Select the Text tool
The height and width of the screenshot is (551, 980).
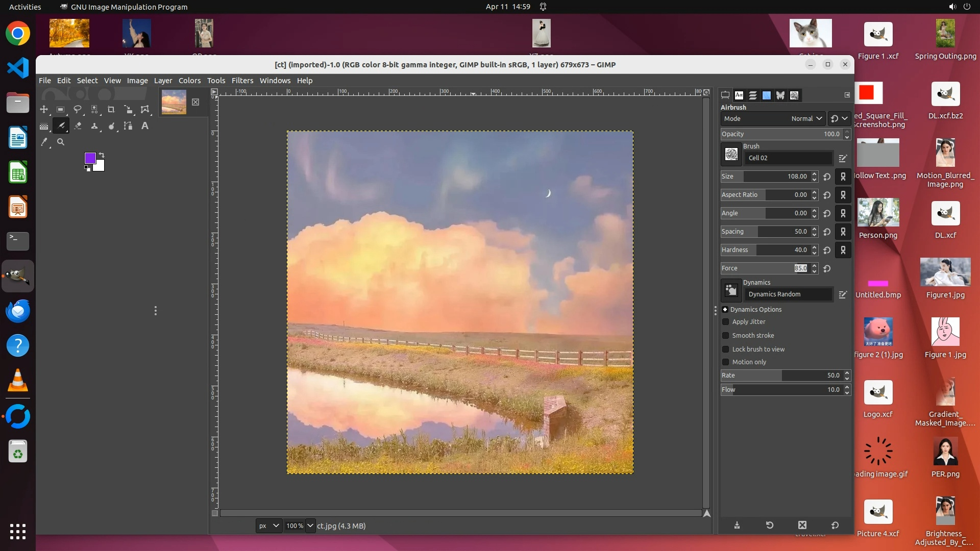click(145, 126)
